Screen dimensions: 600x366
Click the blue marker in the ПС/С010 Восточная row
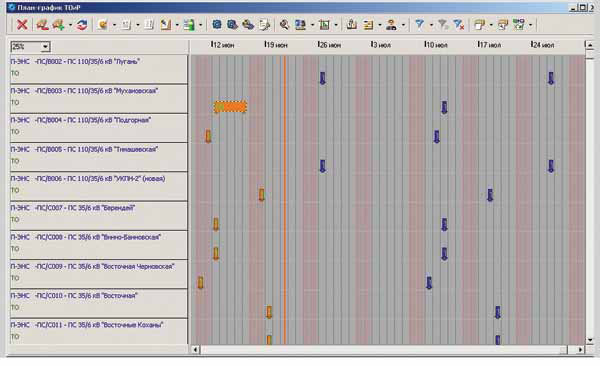[498, 312]
